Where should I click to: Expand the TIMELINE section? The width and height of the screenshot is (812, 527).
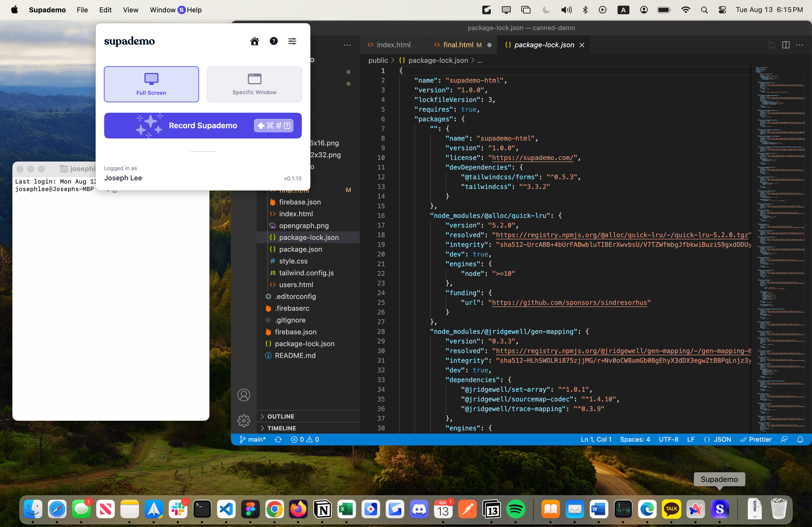(x=309, y=428)
